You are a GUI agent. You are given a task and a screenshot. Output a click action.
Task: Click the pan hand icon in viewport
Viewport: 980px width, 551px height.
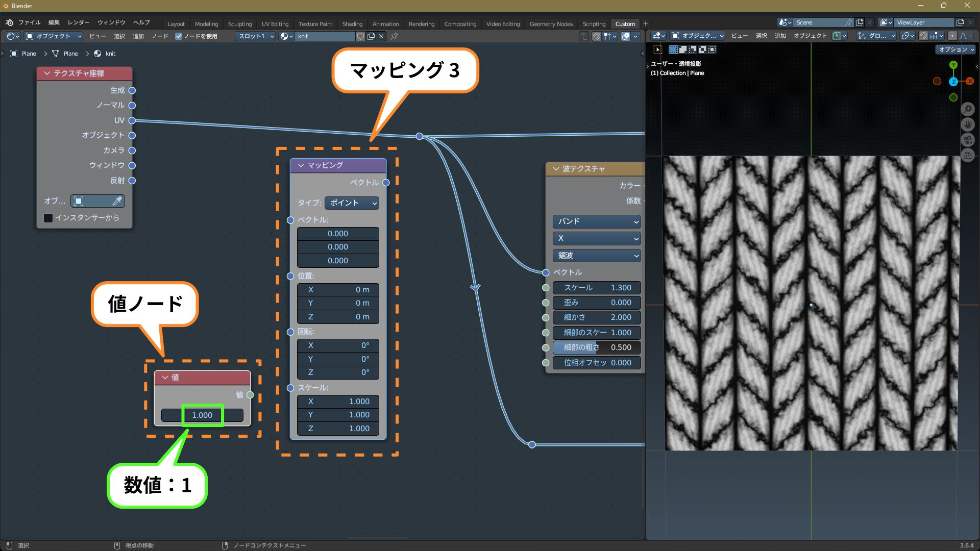[967, 124]
